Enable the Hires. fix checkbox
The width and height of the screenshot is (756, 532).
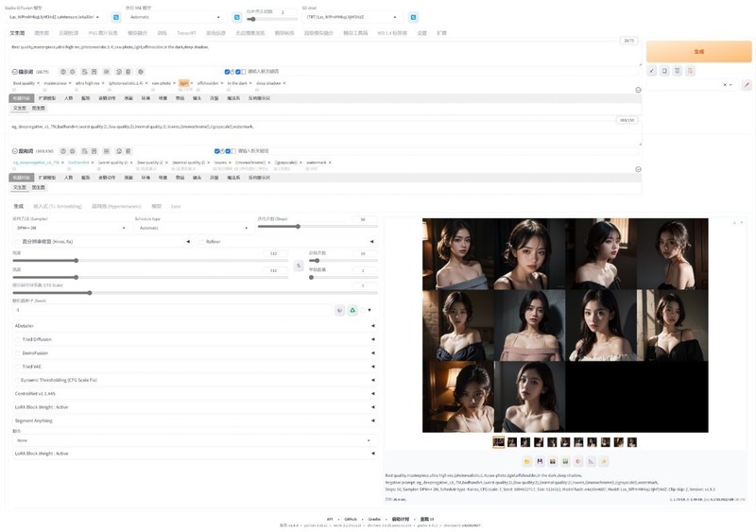pos(17,241)
